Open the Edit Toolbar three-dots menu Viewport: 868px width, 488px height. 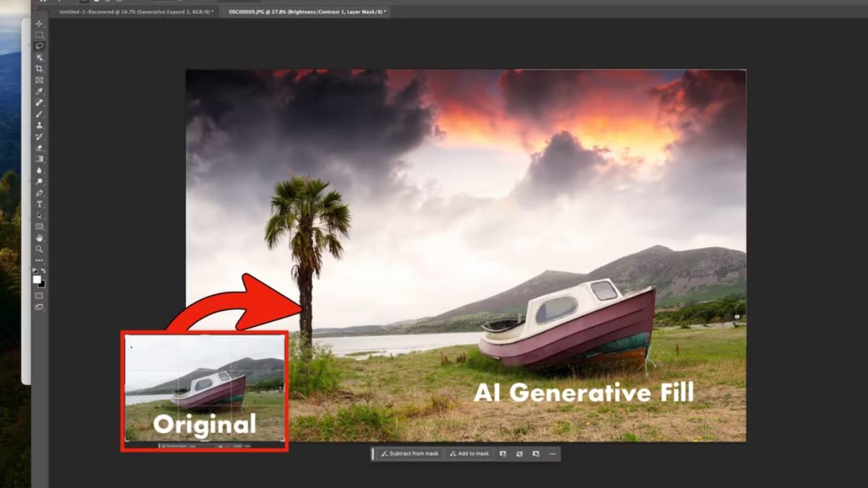[x=39, y=260]
